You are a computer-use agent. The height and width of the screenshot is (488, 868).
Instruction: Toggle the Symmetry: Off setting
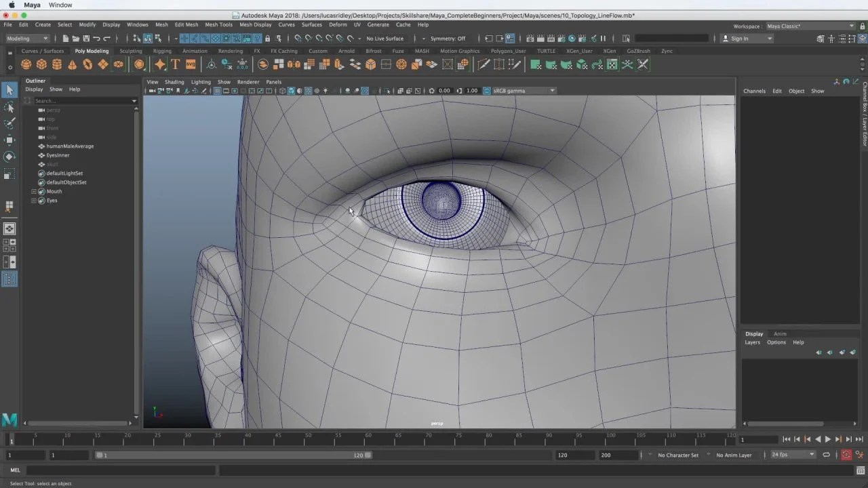click(448, 39)
